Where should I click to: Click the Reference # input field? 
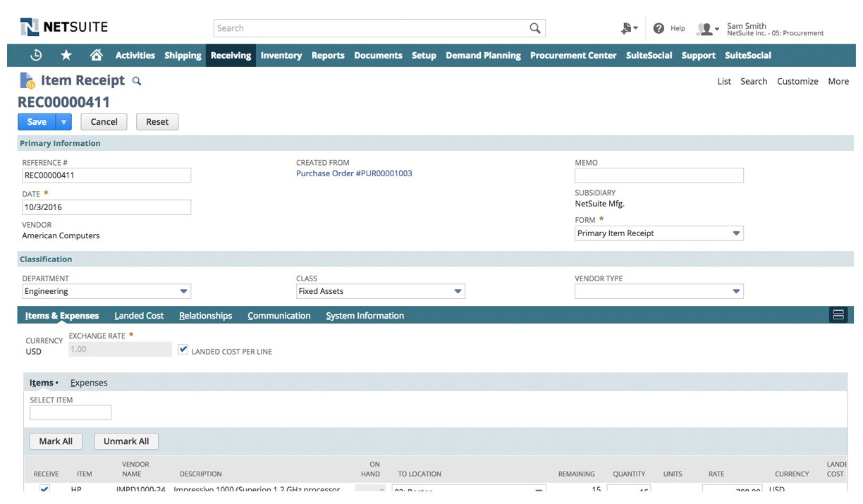(106, 176)
